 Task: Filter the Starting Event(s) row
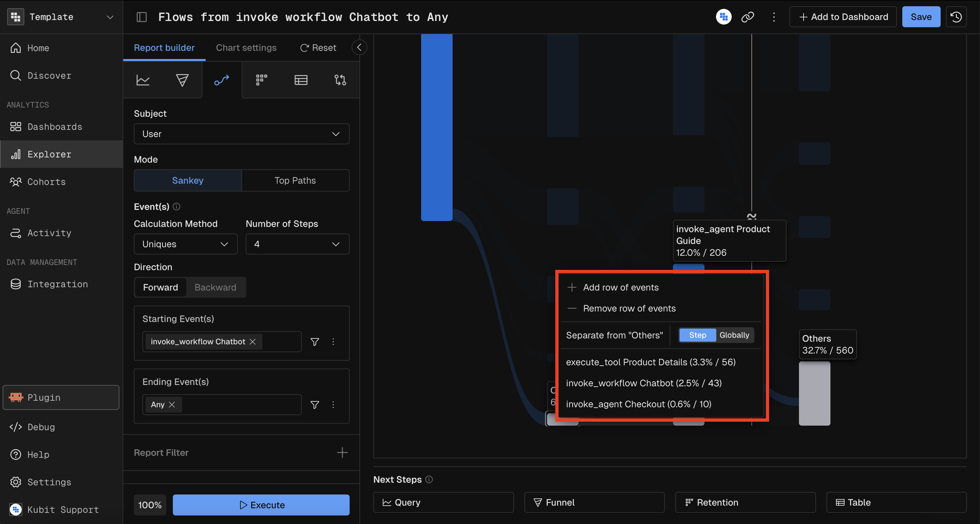pos(315,342)
